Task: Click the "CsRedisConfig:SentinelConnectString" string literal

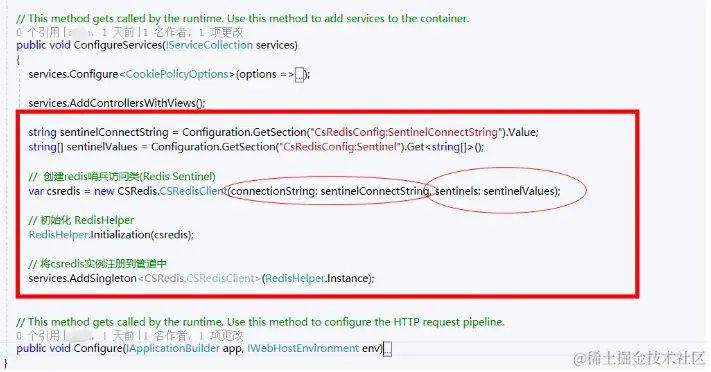Action: coord(406,132)
